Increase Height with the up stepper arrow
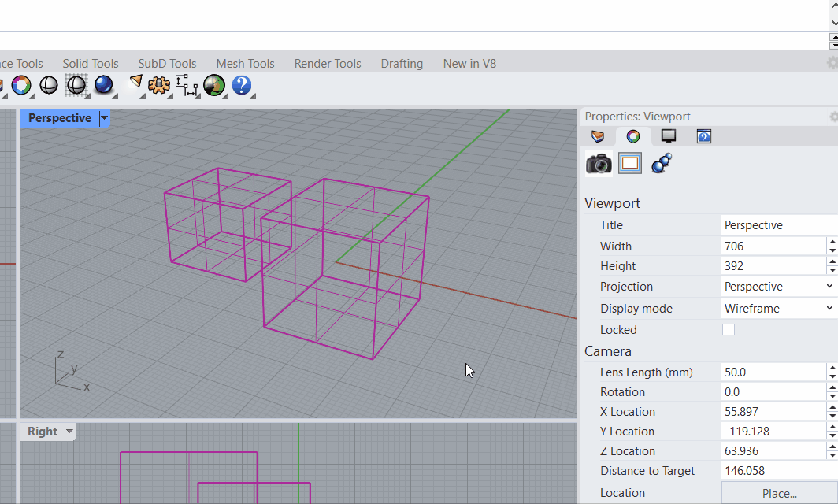The width and height of the screenshot is (838, 504). pyautogui.click(x=832, y=262)
